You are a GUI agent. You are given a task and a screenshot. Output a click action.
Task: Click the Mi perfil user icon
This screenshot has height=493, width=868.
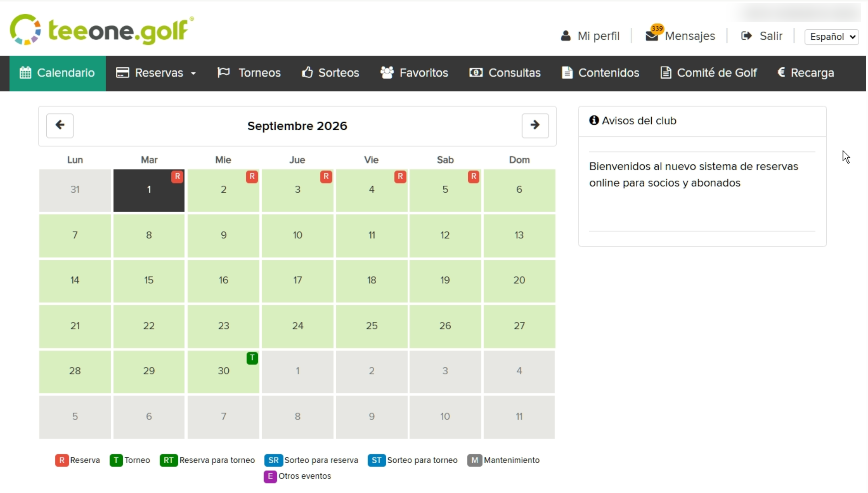[x=566, y=36]
